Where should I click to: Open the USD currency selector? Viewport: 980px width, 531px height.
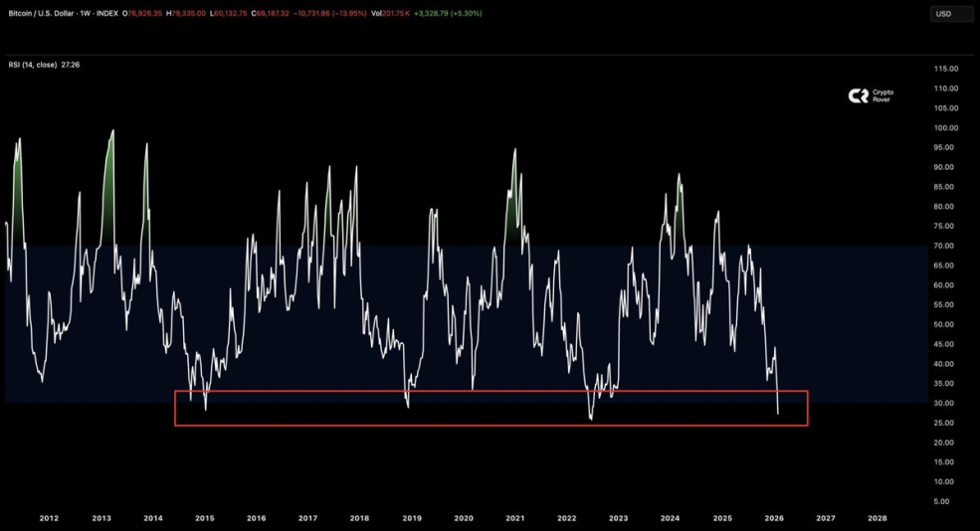coord(951,14)
